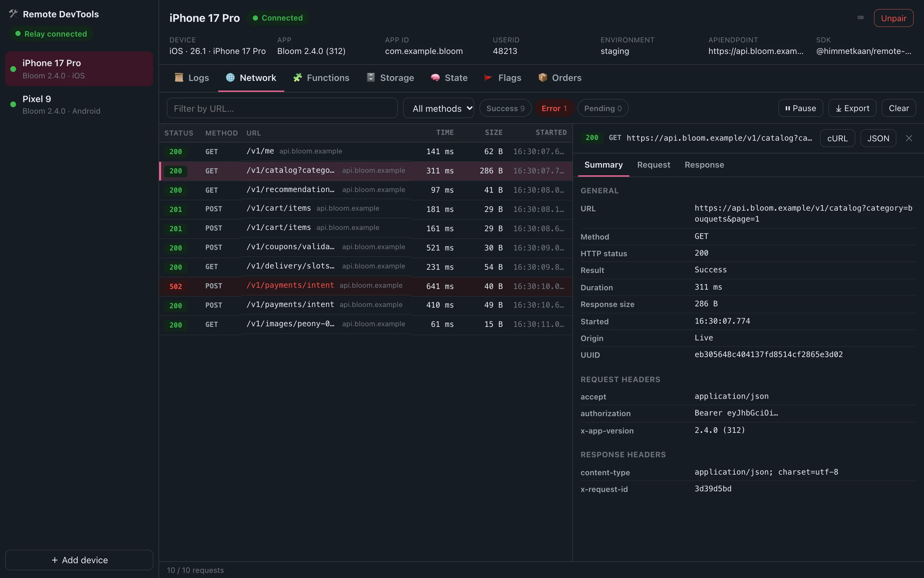This screenshot has width=924, height=578.
Task: Click the Storage cabinet icon
Action: click(x=371, y=78)
